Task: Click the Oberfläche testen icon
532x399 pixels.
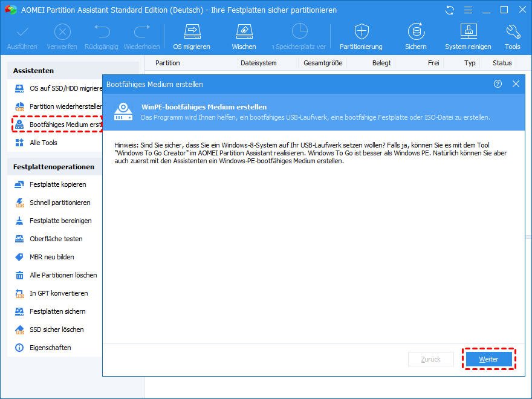Action: pyautogui.click(x=19, y=239)
